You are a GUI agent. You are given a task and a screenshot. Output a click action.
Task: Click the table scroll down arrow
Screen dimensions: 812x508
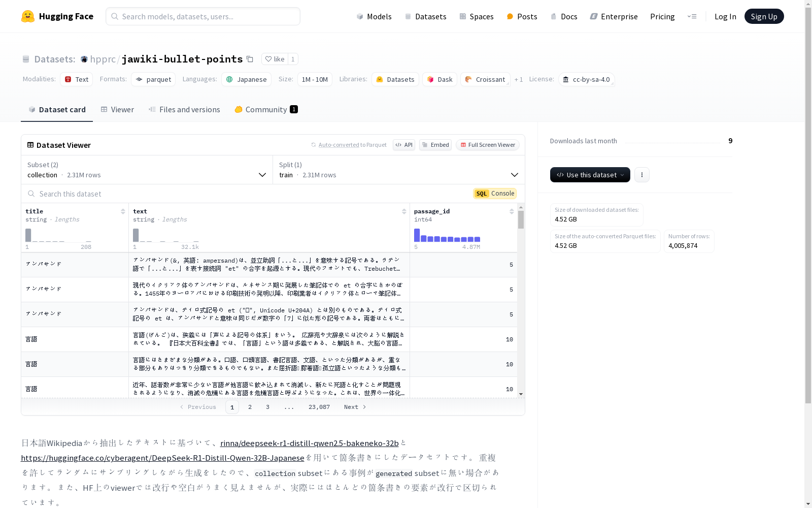point(521,394)
